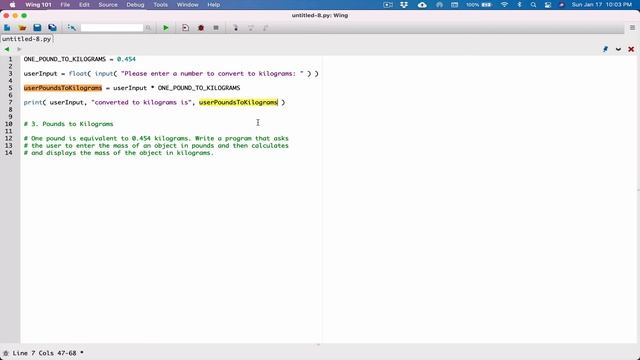Click orange-highlighted userPoundsToKilograms on line 5
The width and height of the screenshot is (640, 360).
point(62,88)
